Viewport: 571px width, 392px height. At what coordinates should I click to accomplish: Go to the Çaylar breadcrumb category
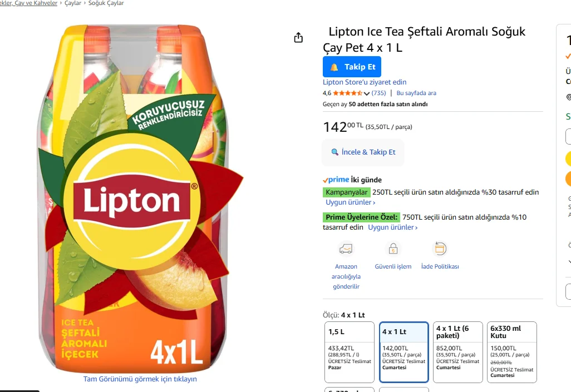(x=72, y=3)
